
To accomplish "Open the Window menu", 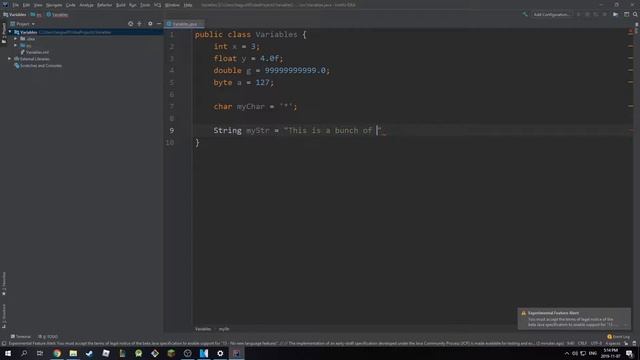I will 172,5.
